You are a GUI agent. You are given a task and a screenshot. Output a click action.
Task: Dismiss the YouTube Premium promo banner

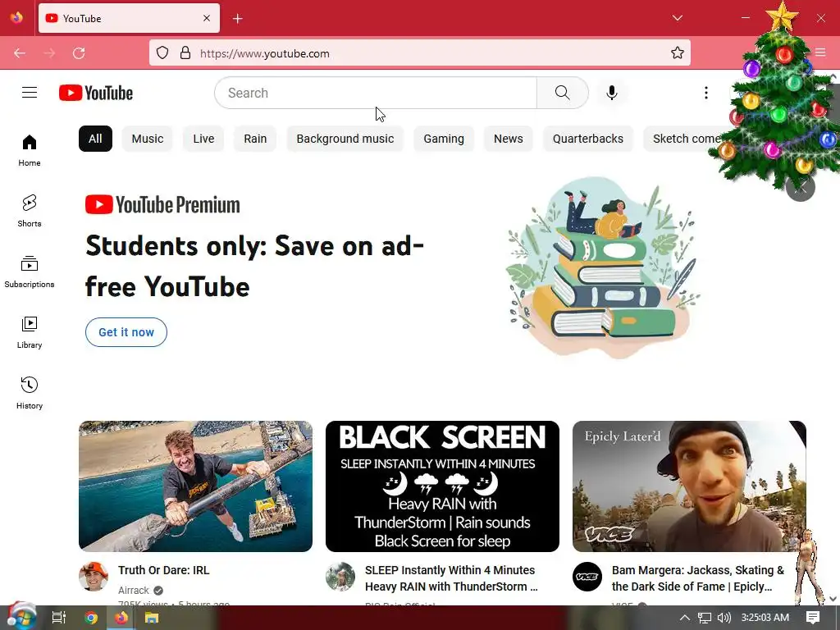click(801, 187)
